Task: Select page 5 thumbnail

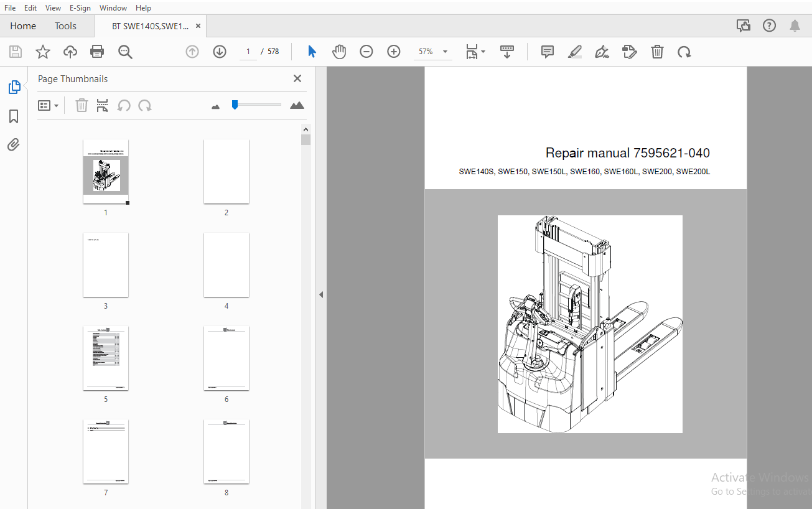Action: pyautogui.click(x=106, y=358)
